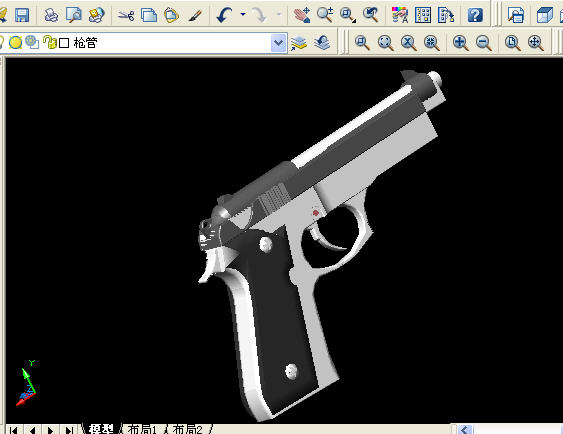Viewport: 563px width, 434px height.
Task: Click previous tab arrow button
Action: [32, 430]
